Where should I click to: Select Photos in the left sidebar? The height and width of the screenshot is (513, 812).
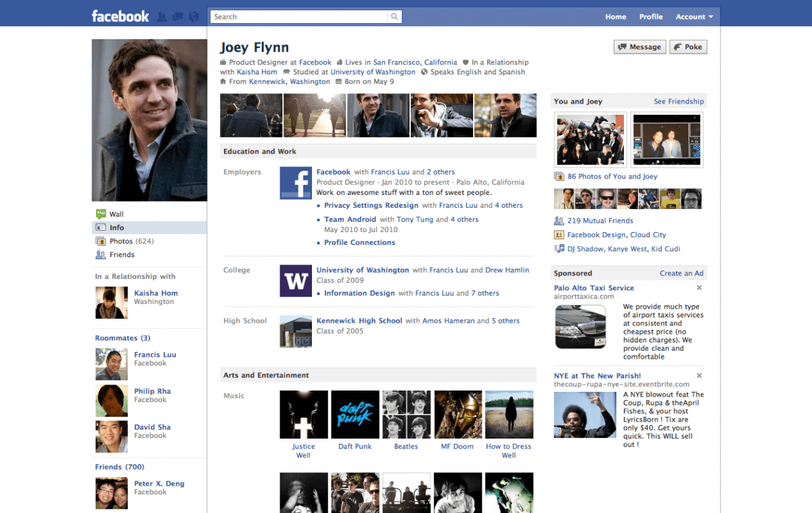(x=121, y=241)
